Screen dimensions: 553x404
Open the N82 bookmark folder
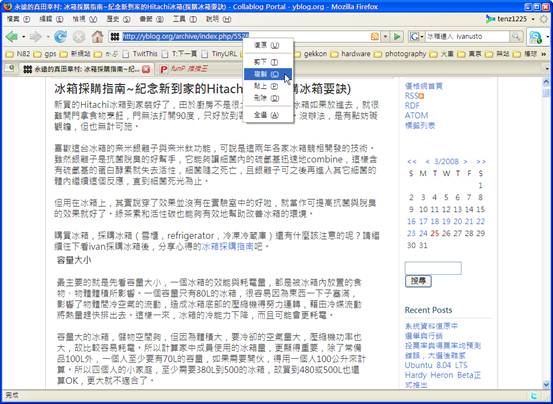coord(19,54)
